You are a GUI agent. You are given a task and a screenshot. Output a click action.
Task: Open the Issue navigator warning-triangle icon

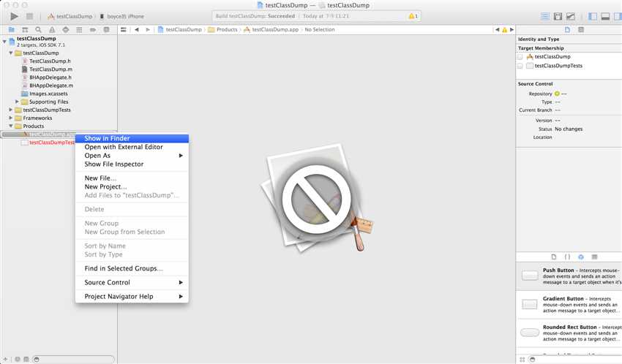click(x=52, y=30)
